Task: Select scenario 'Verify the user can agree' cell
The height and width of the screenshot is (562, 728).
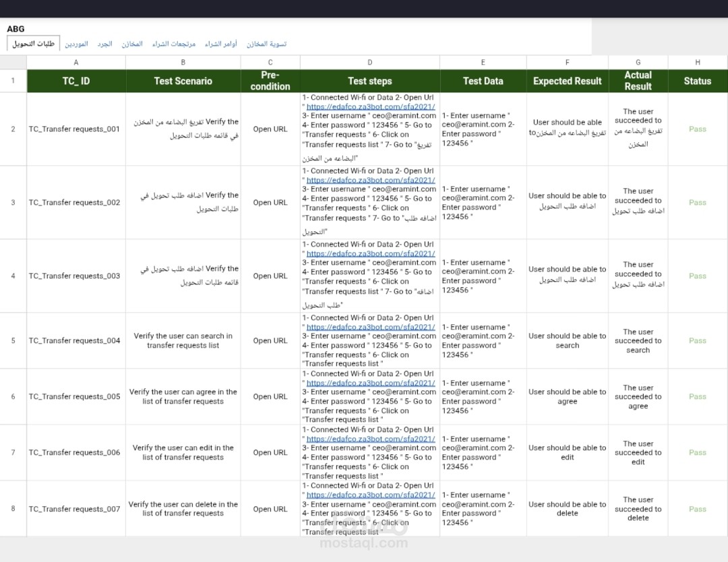Action: click(183, 396)
